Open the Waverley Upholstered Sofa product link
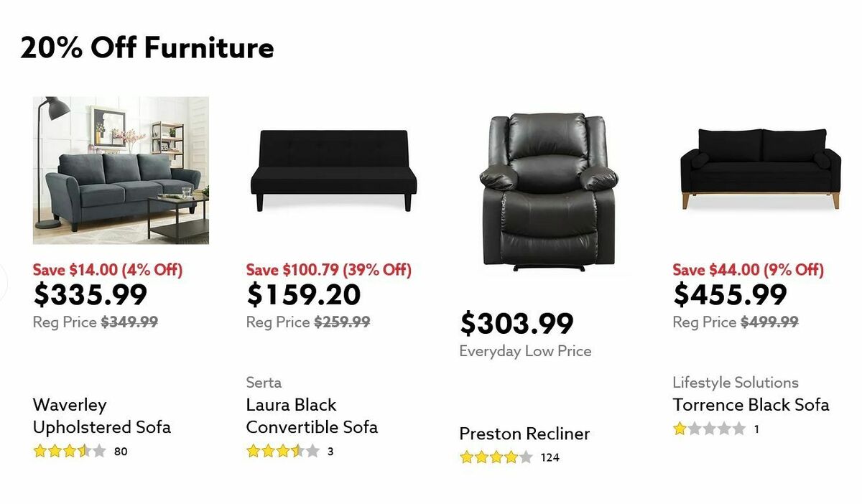Screen dimensions: 862x504 (x=101, y=416)
